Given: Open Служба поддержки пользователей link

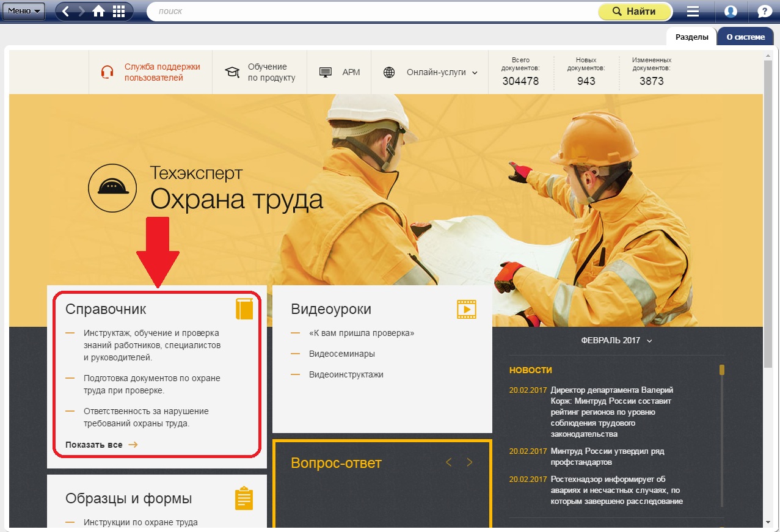Looking at the screenshot, I should (162, 72).
